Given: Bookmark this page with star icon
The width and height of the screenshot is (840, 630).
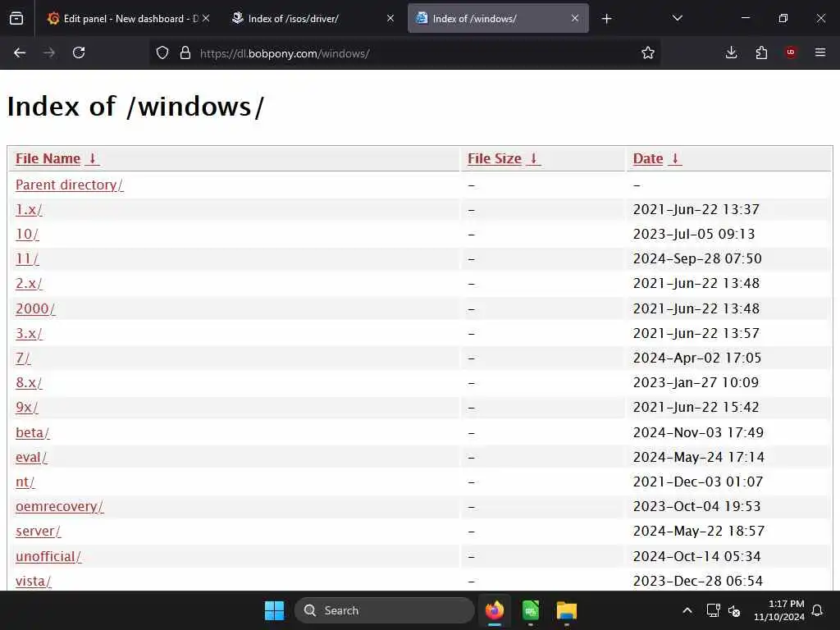Looking at the screenshot, I should (x=648, y=52).
